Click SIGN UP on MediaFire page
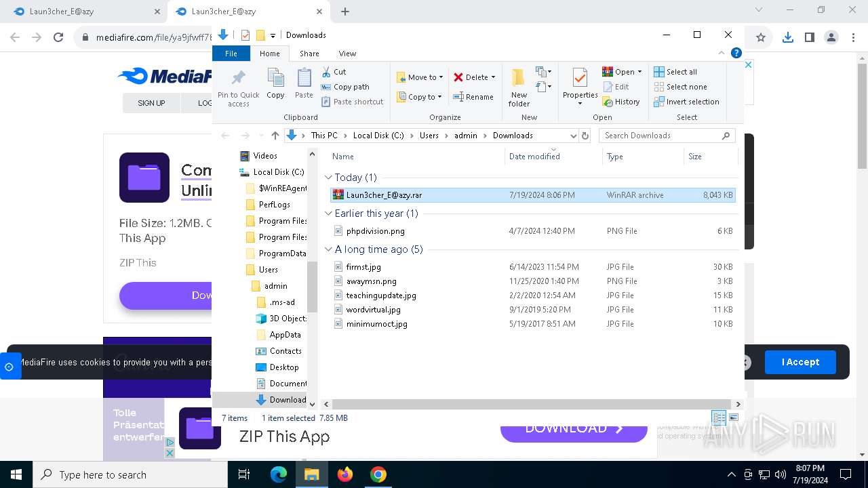The width and height of the screenshot is (868, 488). click(151, 103)
